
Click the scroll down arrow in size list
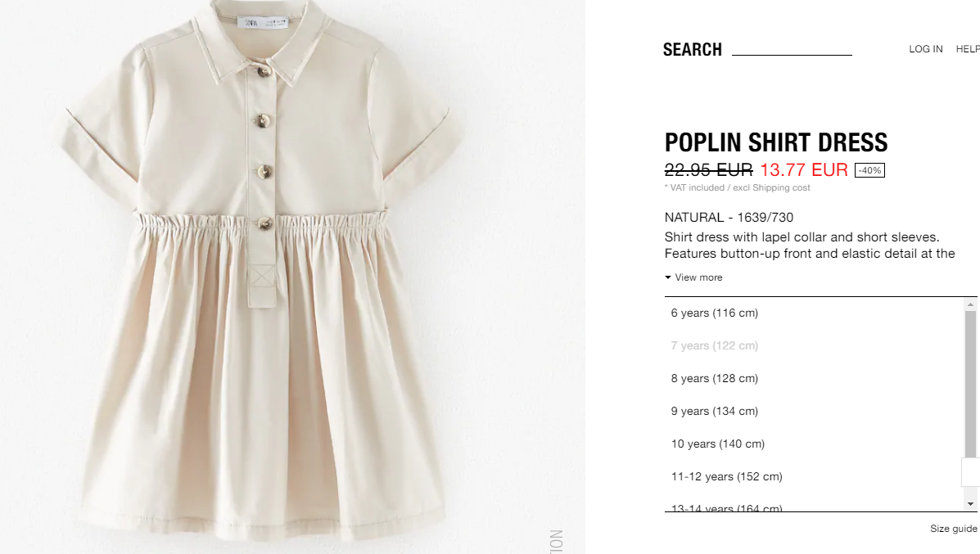click(970, 504)
